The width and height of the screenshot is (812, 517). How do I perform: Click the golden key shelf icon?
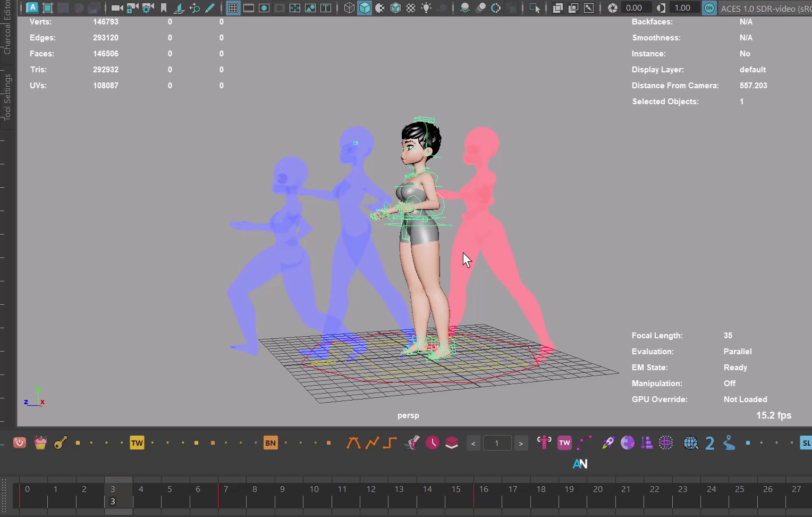pos(61,443)
